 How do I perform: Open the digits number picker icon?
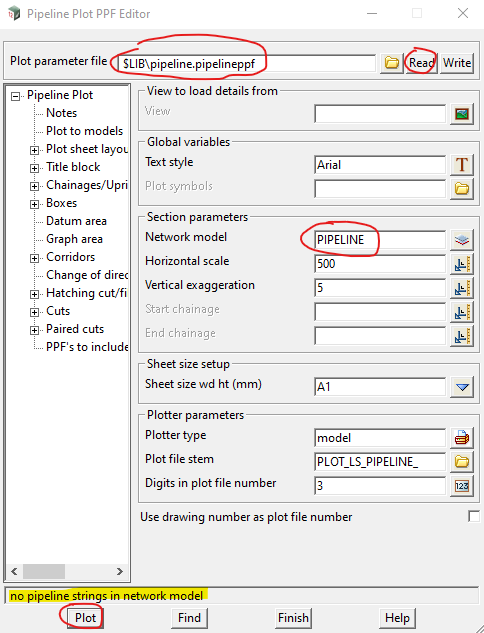[462, 486]
